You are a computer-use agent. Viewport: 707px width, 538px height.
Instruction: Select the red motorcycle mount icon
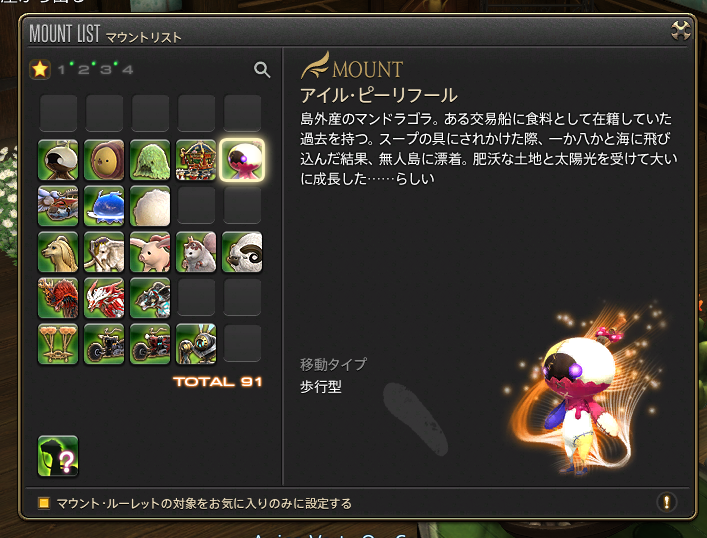[150, 344]
